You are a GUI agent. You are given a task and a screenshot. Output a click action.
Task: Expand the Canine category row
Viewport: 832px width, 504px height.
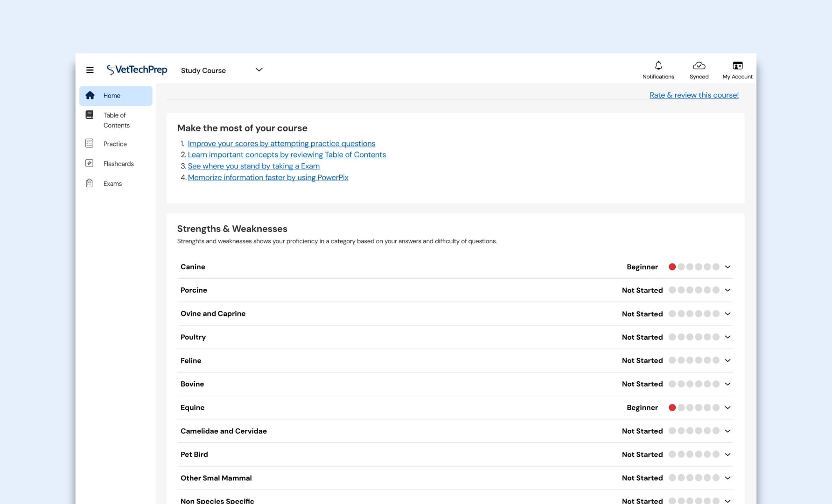pyautogui.click(x=727, y=267)
